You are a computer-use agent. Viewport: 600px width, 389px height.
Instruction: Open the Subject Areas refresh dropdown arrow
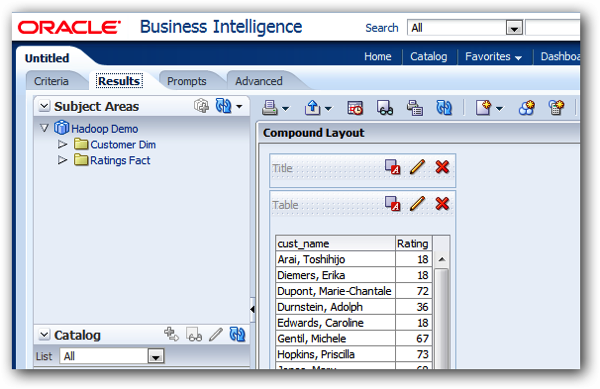point(239,106)
